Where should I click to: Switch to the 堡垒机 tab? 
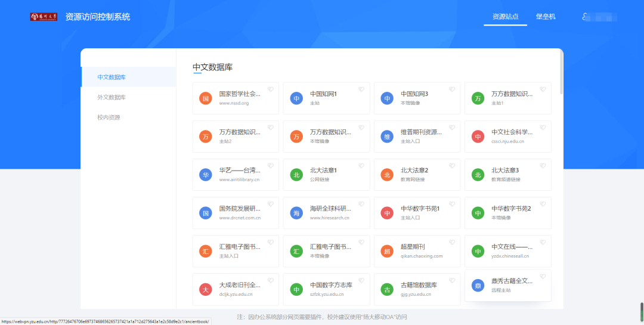(x=546, y=17)
